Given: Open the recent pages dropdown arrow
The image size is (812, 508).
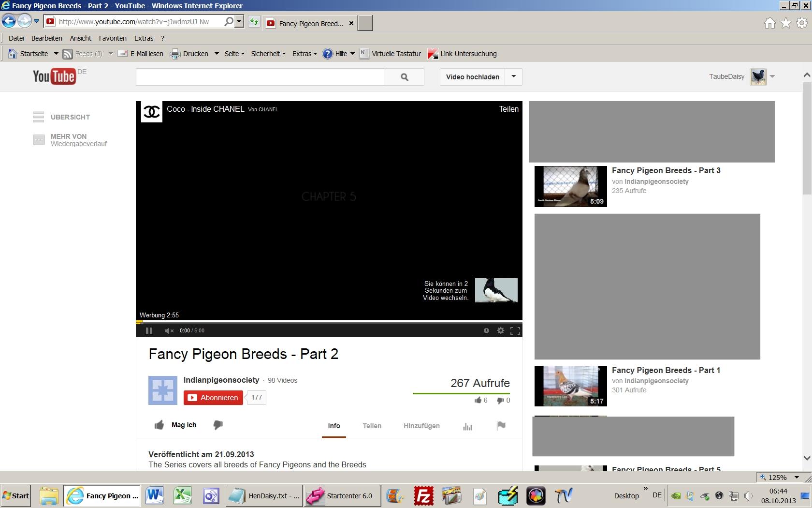Looking at the screenshot, I should 36,22.
